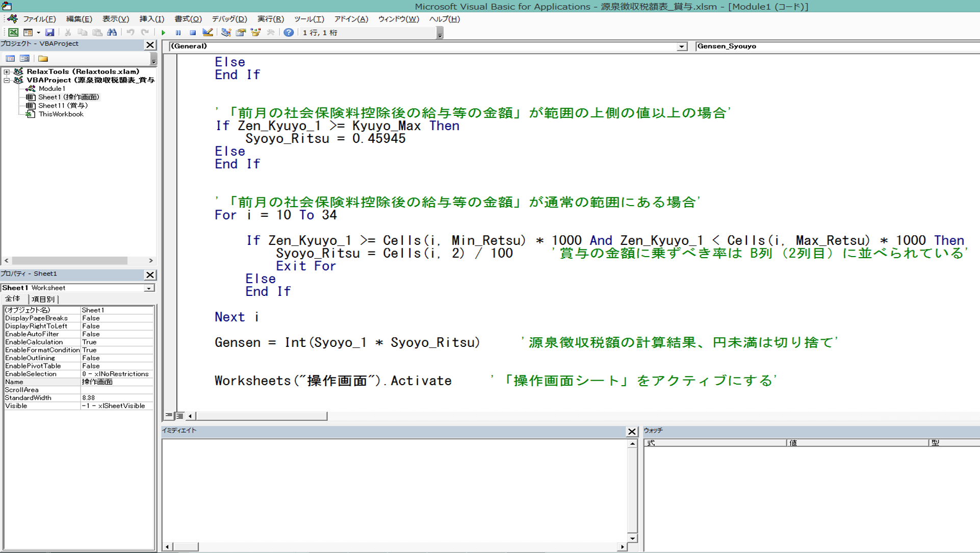Screen dimensions: 980x553
Task: Toggle Design Mode icon
Action: (x=208, y=32)
